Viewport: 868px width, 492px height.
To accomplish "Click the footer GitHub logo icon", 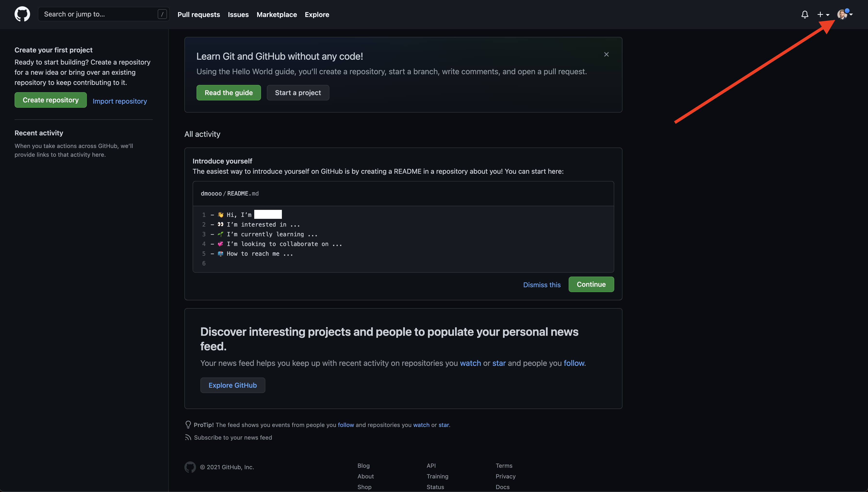I will [x=190, y=467].
